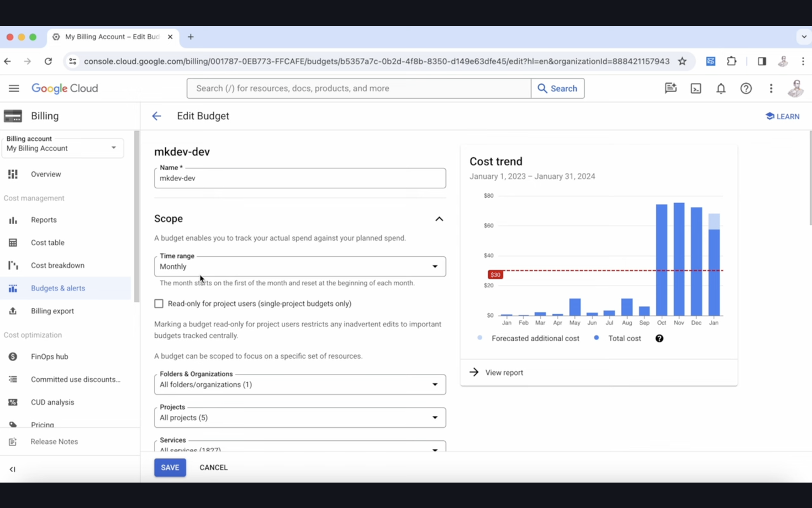Toggle the browser side panel icon
The width and height of the screenshot is (812, 508).
[x=762, y=61]
